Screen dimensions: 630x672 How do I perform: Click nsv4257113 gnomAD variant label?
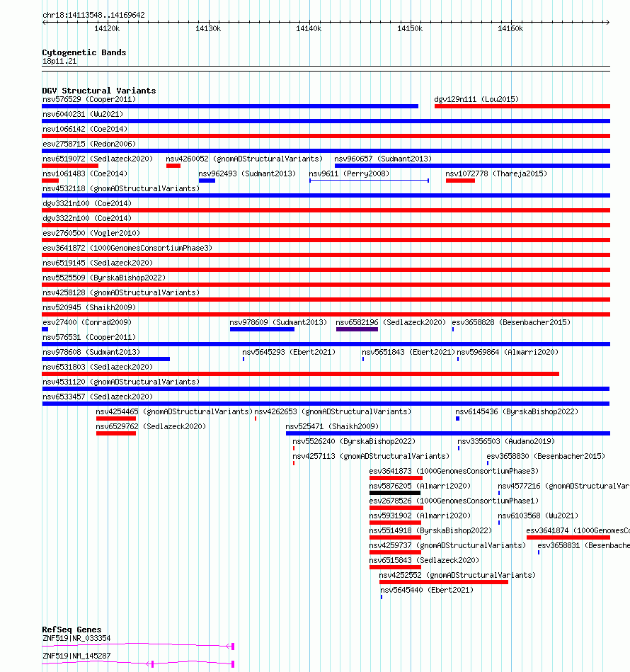point(371,456)
